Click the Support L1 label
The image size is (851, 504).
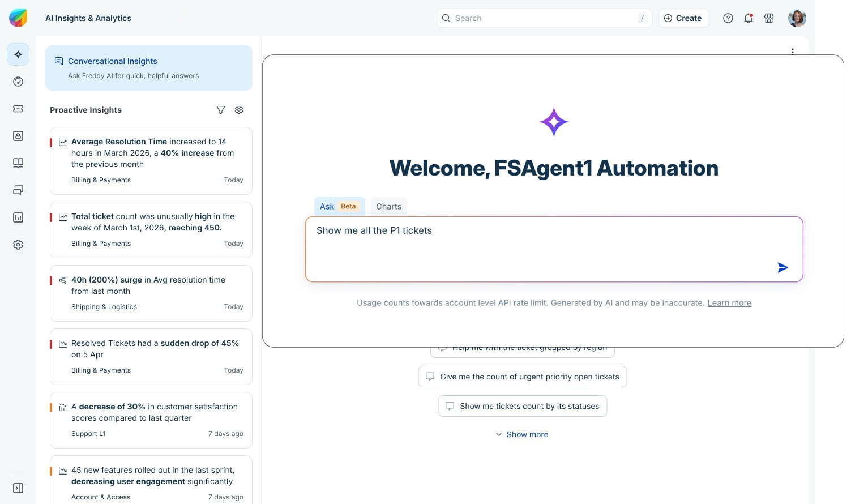(x=88, y=434)
